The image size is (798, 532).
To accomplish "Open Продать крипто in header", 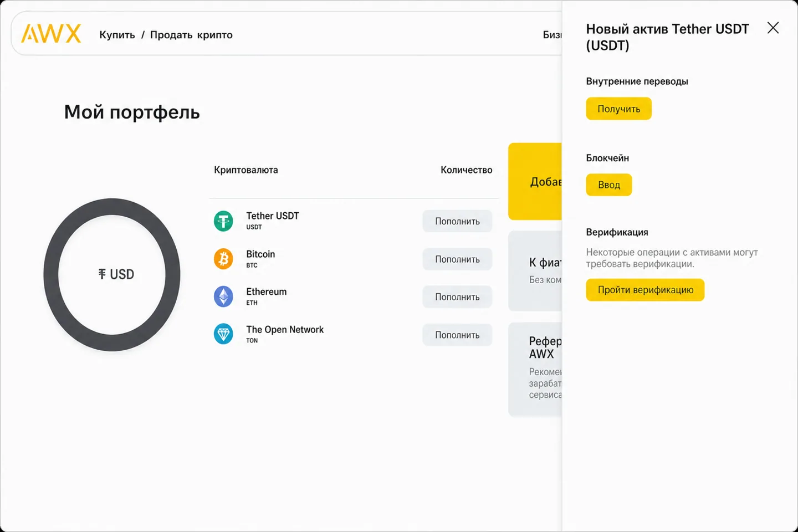I will pos(191,35).
